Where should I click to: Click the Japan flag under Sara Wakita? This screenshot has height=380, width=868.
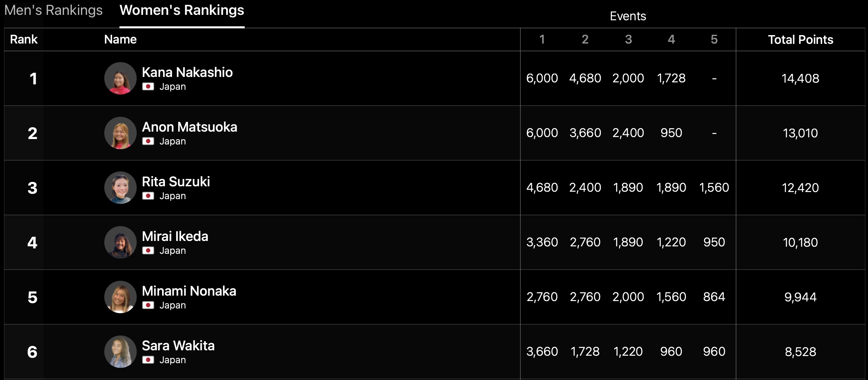[x=148, y=360]
